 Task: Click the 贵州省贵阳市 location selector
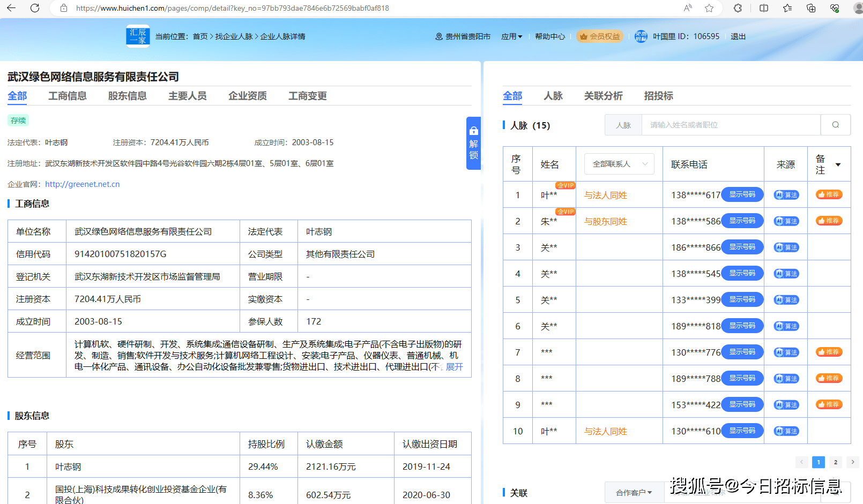tap(463, 36)
